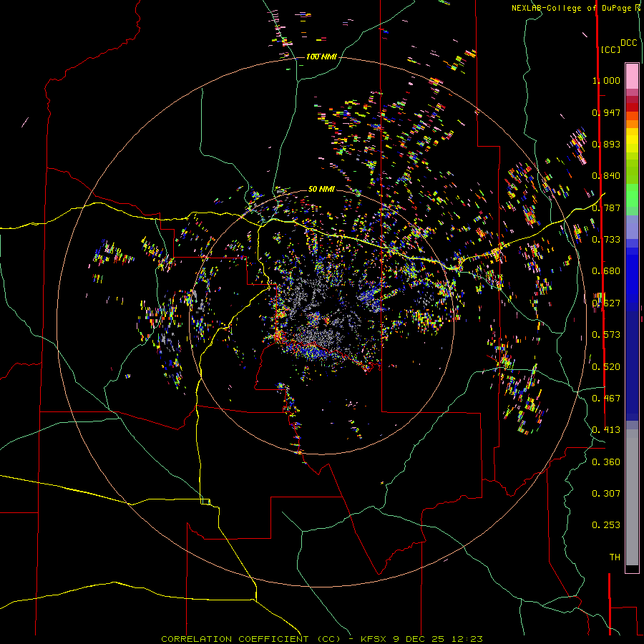Click the dark red color bar segment
The width and height of the screenshot is (644, 644).
(632, 107)
